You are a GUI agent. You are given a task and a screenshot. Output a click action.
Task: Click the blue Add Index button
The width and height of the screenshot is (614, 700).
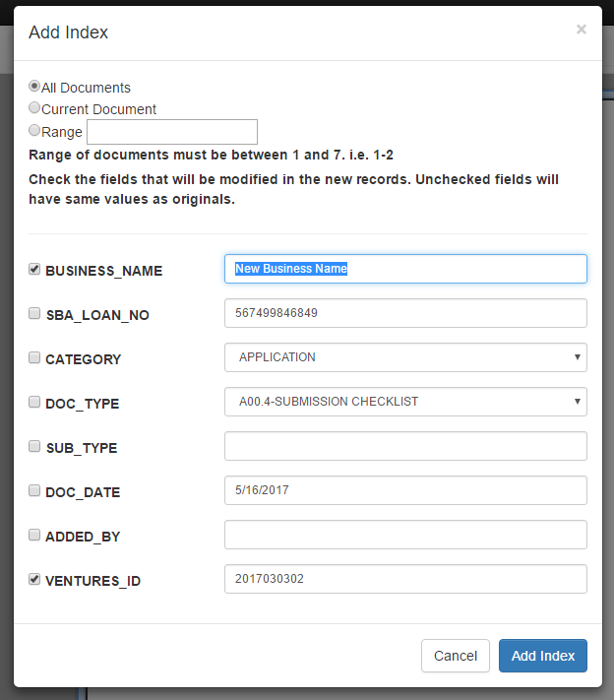pos(543,656)
